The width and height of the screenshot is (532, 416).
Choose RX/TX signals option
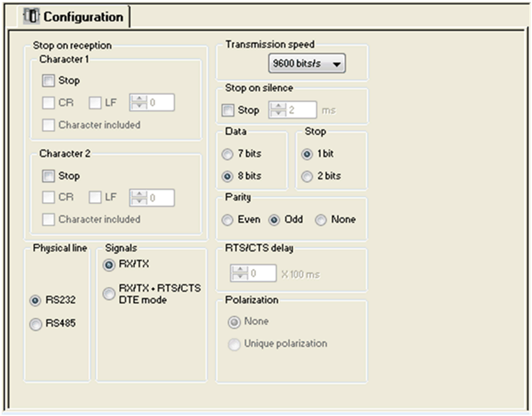109,264
